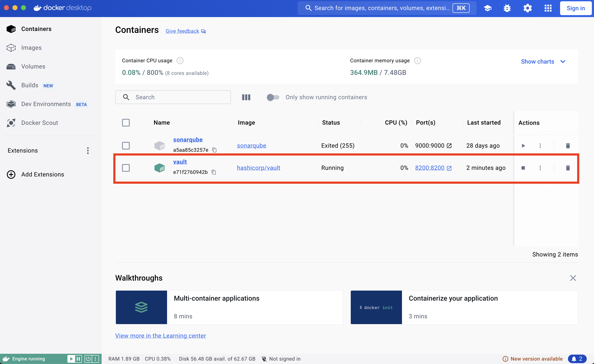Image resolution: width=594 pixels, height=364 pixels.
Task: Click the RAM 1.89 GB status entry
Action: 124,359
